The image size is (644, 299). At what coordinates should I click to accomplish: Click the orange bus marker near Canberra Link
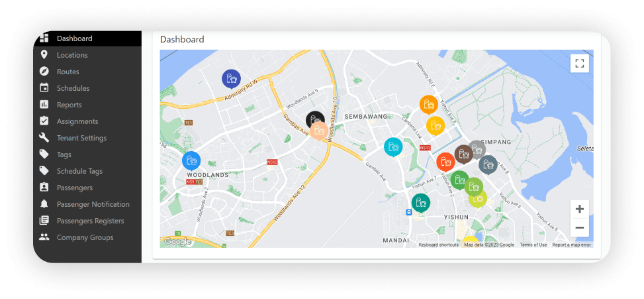(x=429, y=105)
